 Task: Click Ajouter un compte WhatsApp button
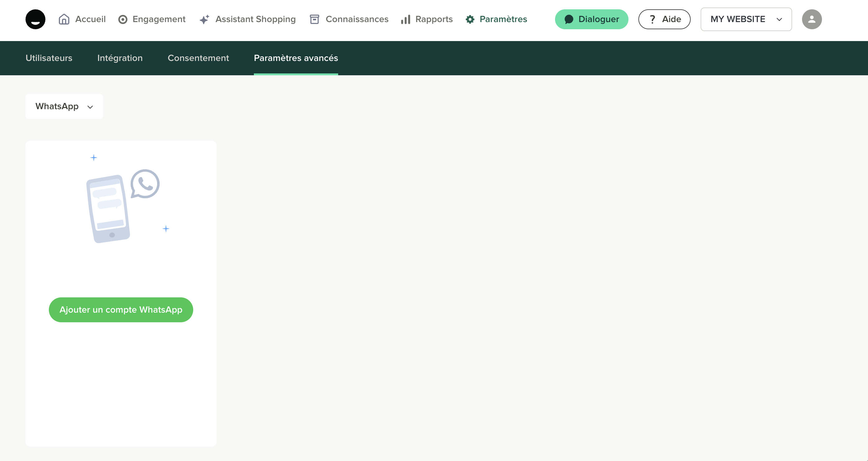click(121, 309)
